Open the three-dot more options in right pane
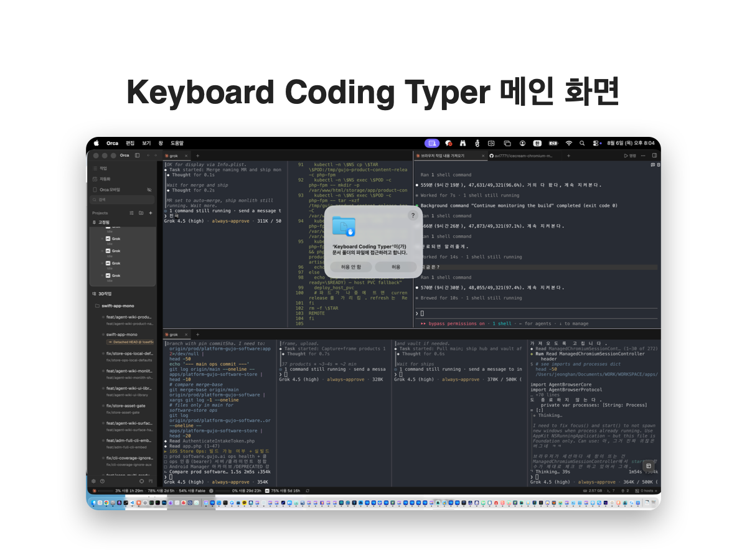Screen dimensions: 747x560 tap(644, 156)
